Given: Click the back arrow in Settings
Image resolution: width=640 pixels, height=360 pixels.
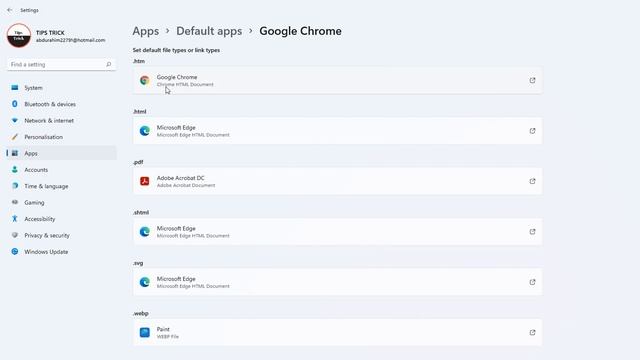Looking at the screenshot, I should (10, 10).
